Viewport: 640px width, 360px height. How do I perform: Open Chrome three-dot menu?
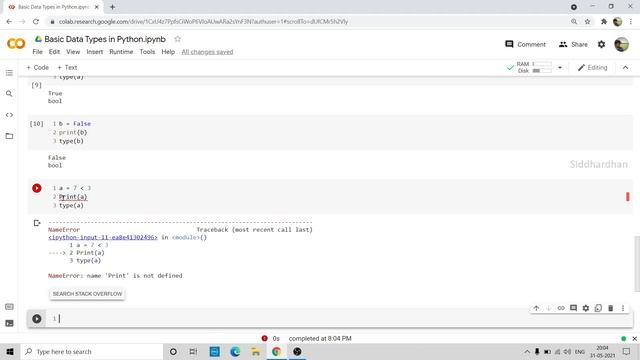(x=631, y=22)
